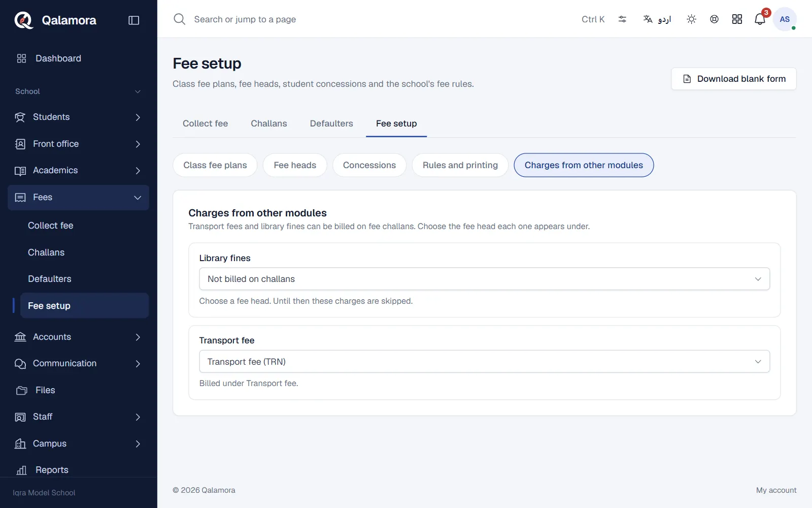Open the apps grid icon
This screenshot has height=508, width=812.
pos(737,19)
